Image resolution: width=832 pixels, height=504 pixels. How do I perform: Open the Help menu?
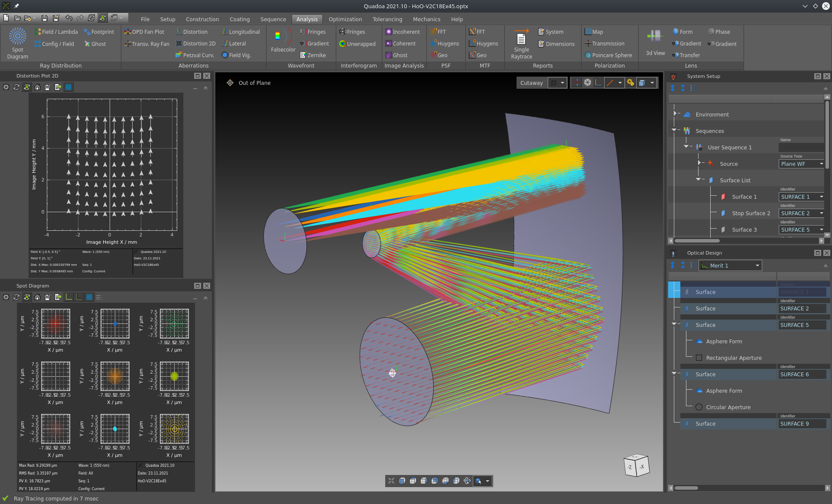[x=457, y=19]
